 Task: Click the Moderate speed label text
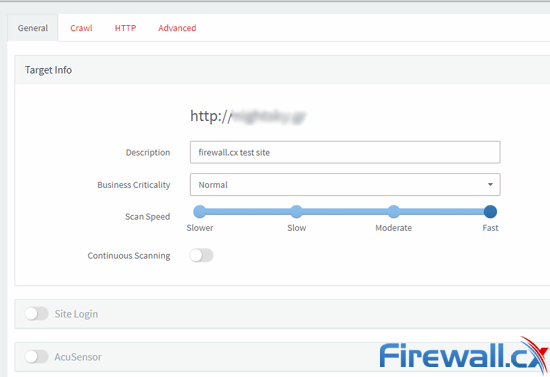(x=394, y=228)
